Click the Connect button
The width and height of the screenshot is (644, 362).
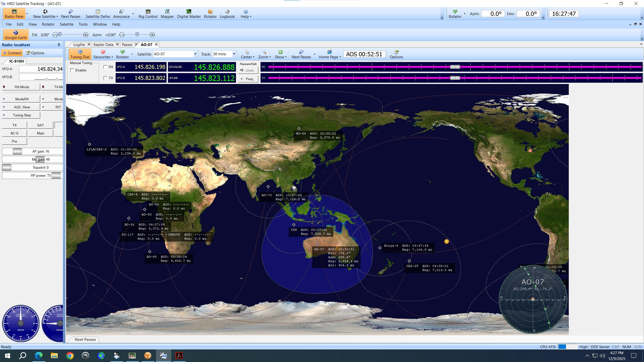[x=12, y=53]
